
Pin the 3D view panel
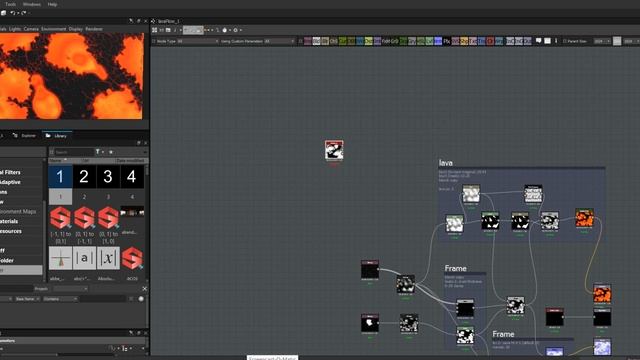[x=131, y=21]
